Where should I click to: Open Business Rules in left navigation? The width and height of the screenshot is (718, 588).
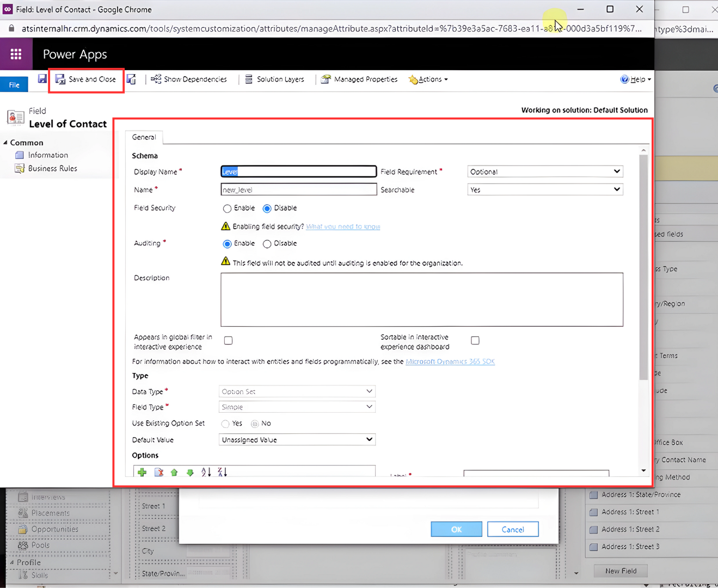(x=52, y=169)
